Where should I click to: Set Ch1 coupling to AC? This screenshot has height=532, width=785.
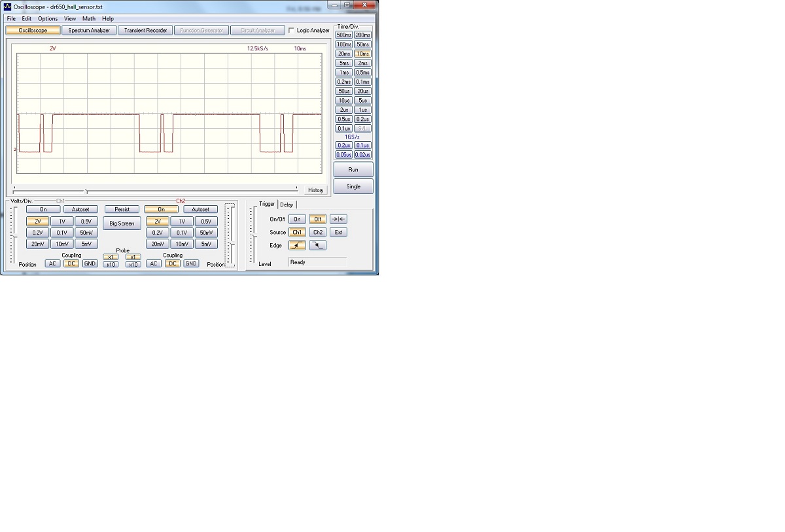[52, 263]
